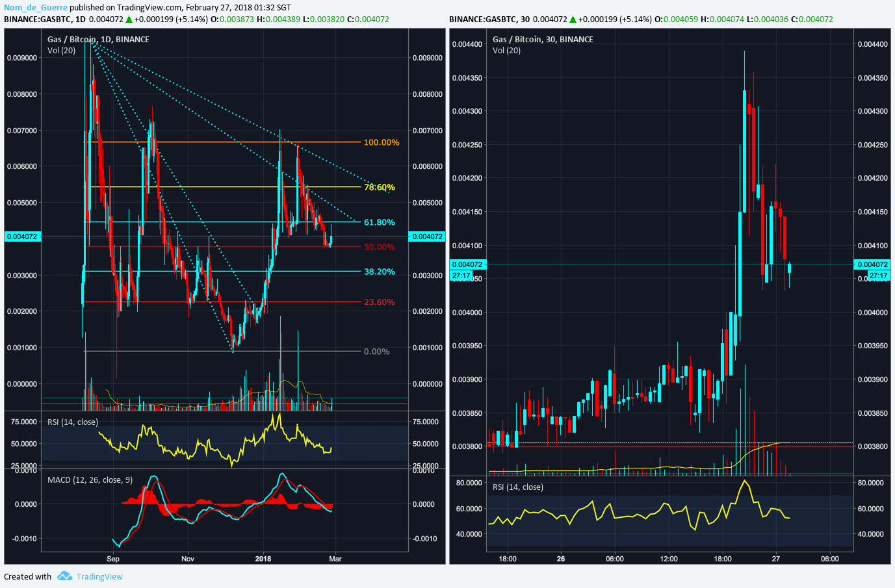Click the 0.004400 price on right chart's left axis
The width and height of the screenshot is (895, 588).
tap(467, 44)
